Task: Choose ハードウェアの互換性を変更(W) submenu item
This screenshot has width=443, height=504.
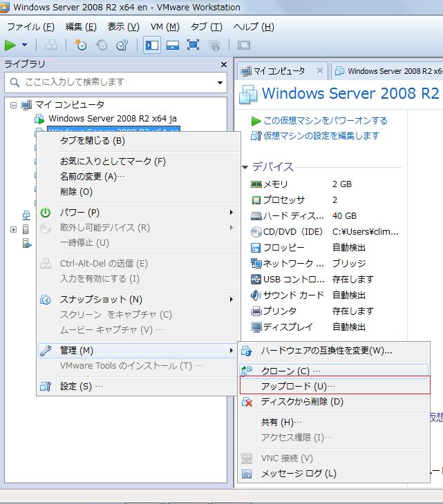Action: [334, 351]
